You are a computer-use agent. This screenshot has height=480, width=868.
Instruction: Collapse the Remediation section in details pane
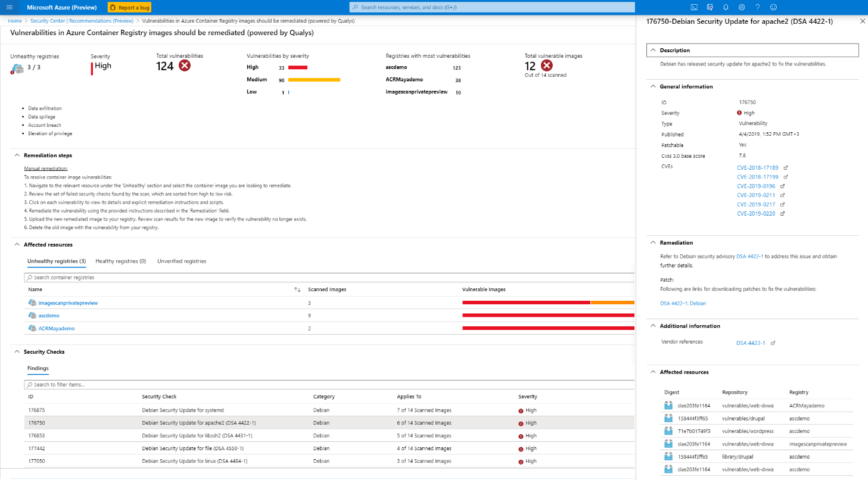[x=653, y=243]
